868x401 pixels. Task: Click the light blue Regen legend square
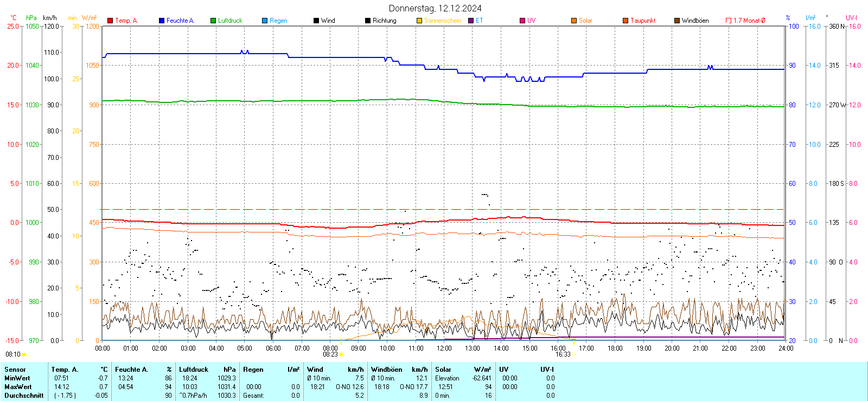pyautogui.click(x=265, y=21)
